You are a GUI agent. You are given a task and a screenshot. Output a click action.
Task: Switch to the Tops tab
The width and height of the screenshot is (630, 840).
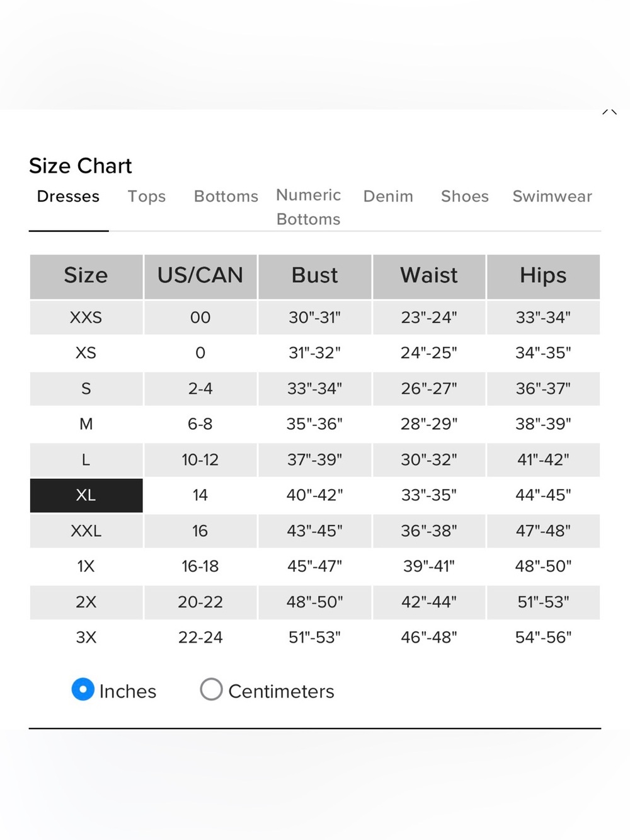pyautogui.click(x=147, y=197)
